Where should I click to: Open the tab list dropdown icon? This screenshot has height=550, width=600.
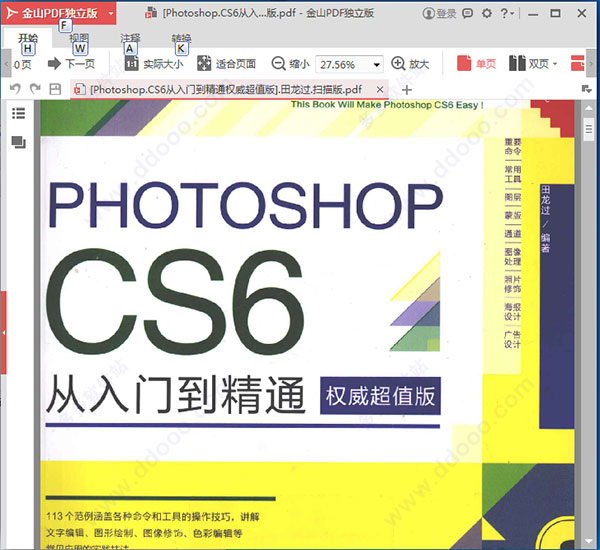[586, 89]
